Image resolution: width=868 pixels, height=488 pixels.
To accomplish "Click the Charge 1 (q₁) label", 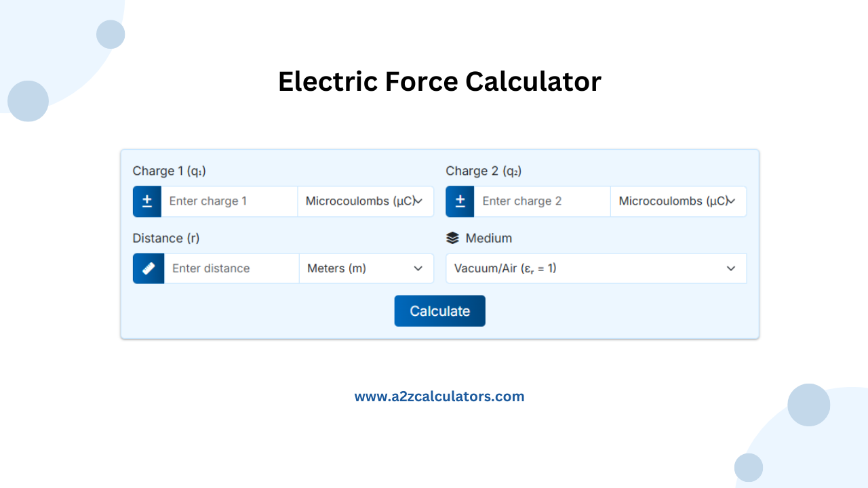I will [x=169, y=171].
